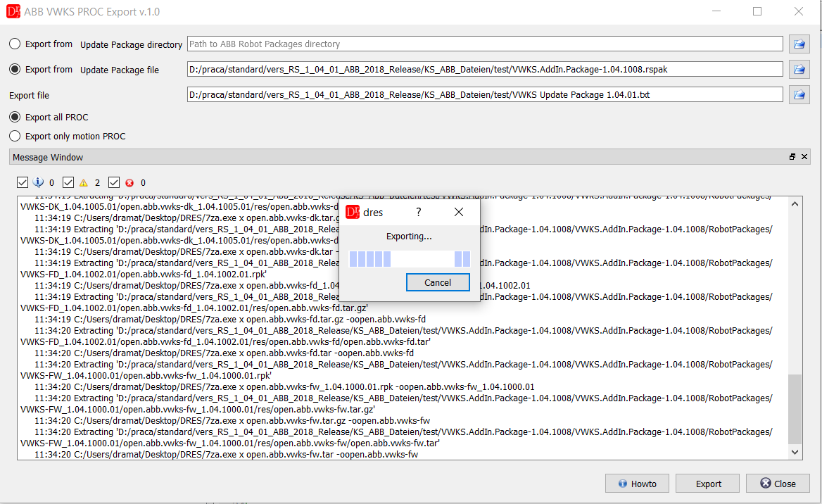Click the ABB VWKS PROC Export title icon

(13, 11)
